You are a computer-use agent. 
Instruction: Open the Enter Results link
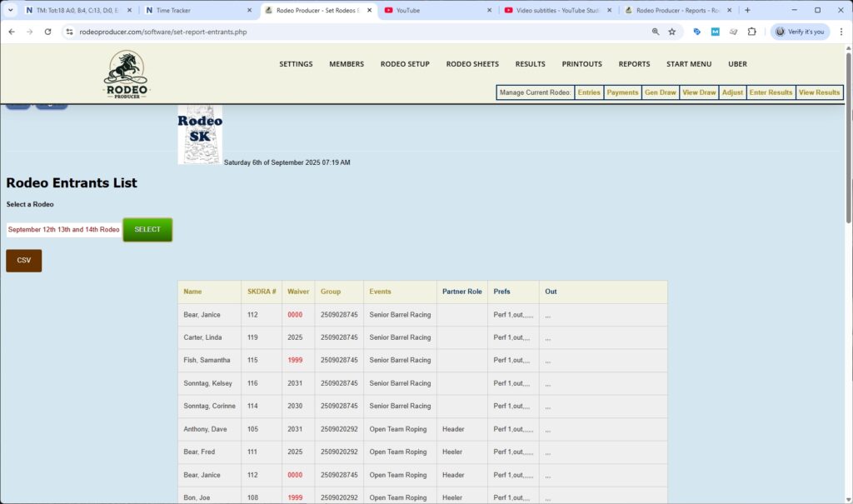pos(771,92)
